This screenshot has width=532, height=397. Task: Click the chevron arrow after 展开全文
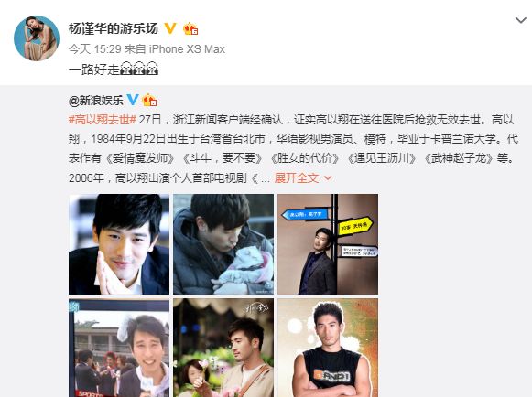(328, 177)
